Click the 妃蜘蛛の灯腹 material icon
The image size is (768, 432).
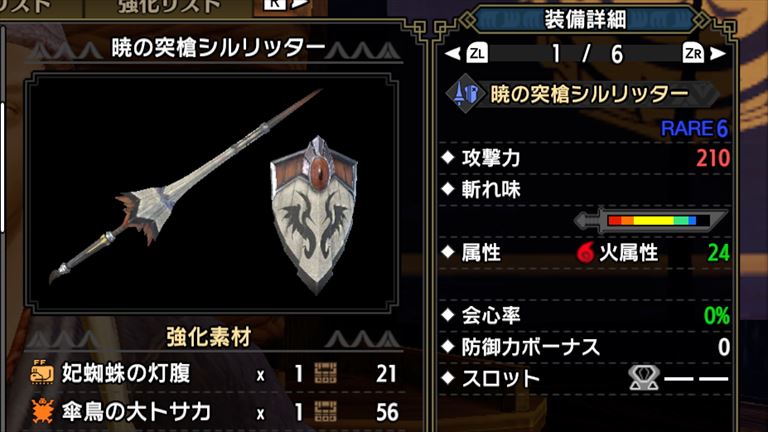click(x=42, y=372)
